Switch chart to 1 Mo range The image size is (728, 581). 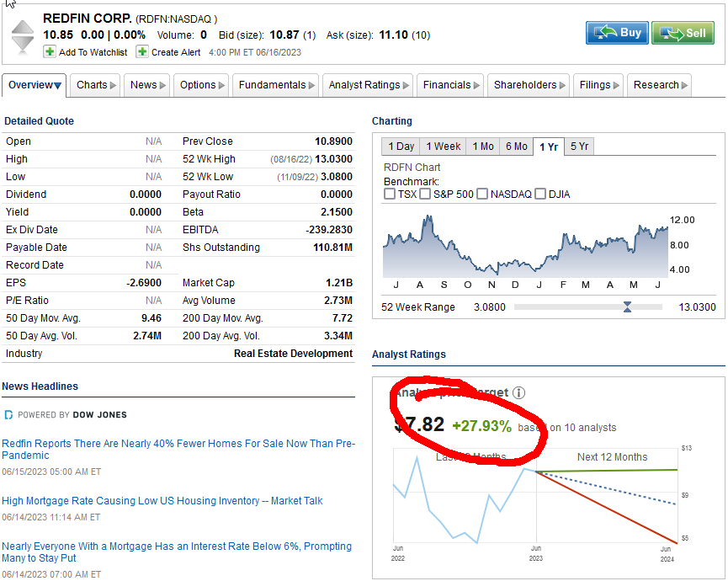point(483,147)
